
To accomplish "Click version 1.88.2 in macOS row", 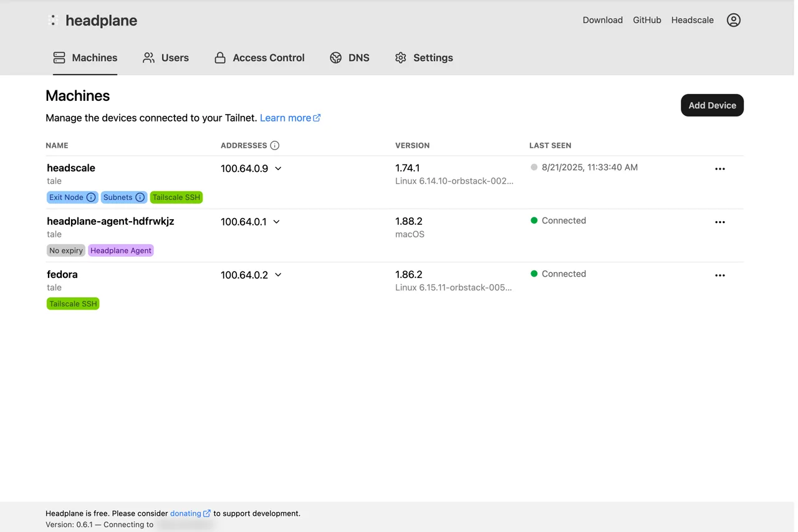I will coord(409,221).
